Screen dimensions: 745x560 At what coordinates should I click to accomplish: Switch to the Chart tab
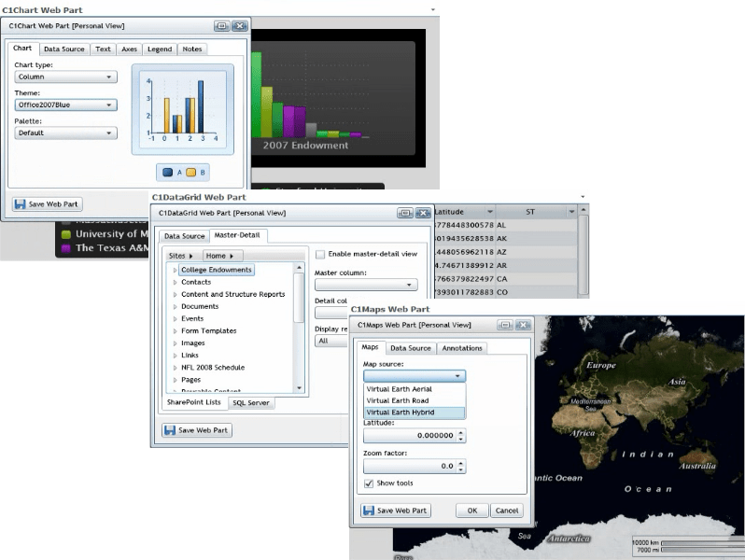[22, 49]
